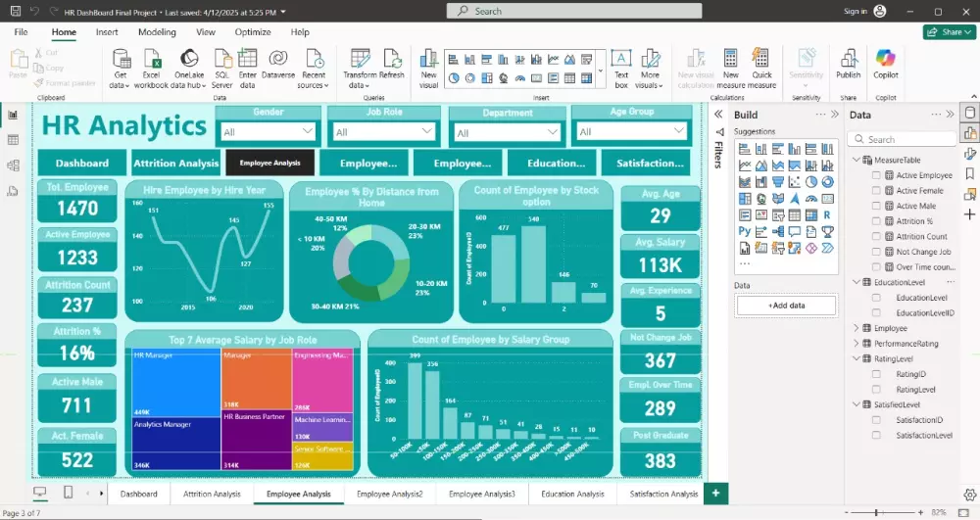The width and height of the screenshot is (980, 520).
Task: Check the Active Employee measure
Action: pos(876,175)
